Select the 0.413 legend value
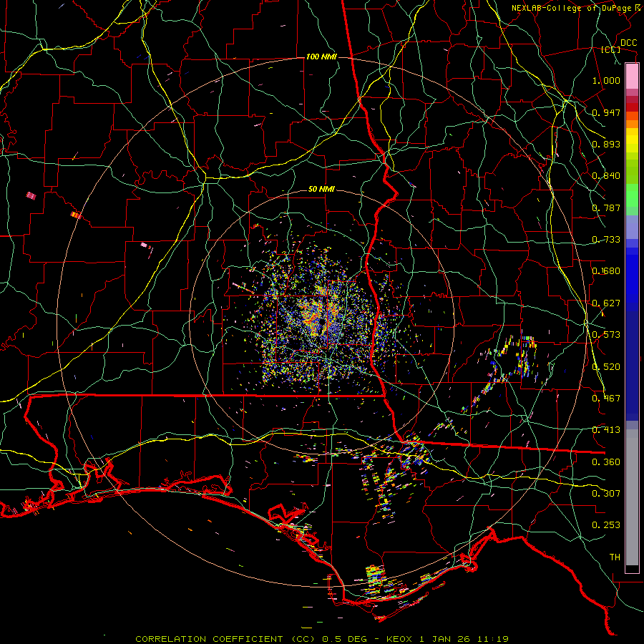644x644 pixels. [606, 430]
